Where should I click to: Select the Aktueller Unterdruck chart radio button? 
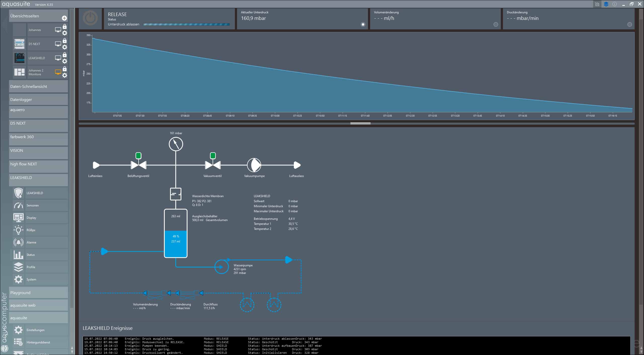[x=363, y=24]
